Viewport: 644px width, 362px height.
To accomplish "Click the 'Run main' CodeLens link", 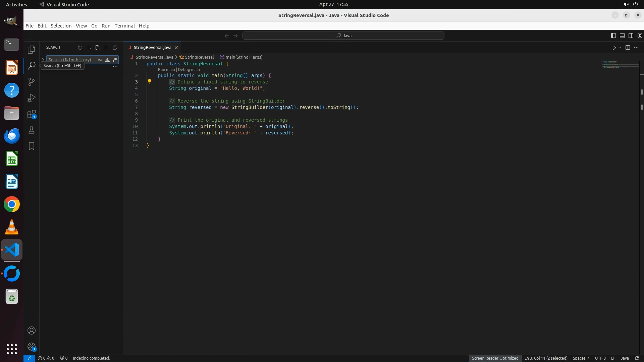I will click(x=166, y=70).
